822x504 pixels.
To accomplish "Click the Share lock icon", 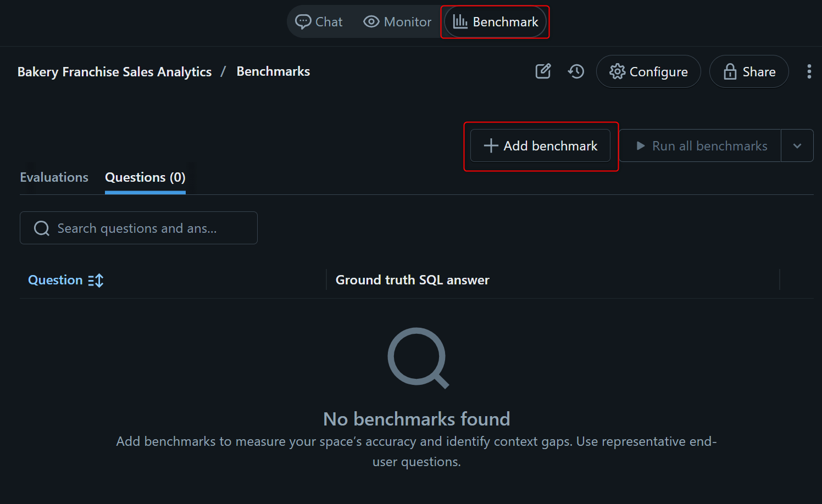I will [730, 71].
